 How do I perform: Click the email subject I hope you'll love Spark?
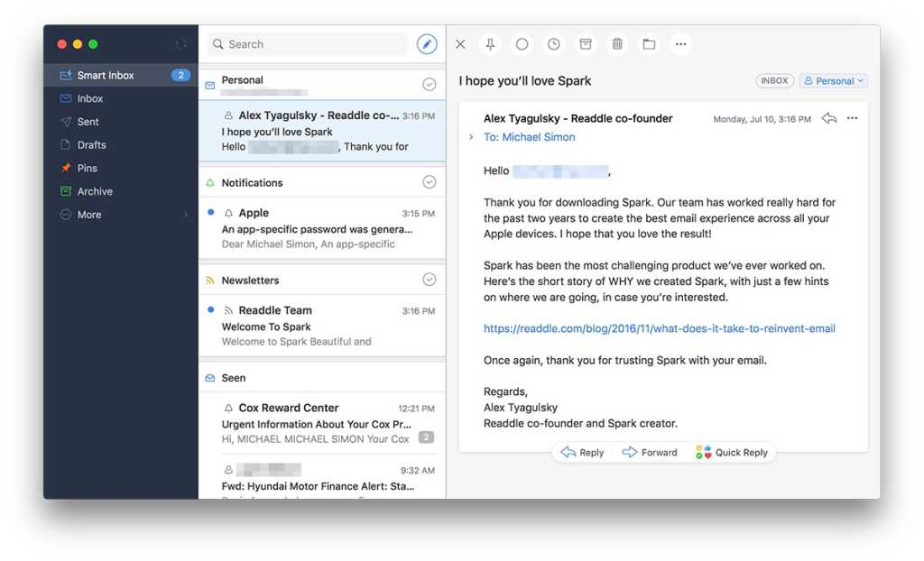point(525,81)
